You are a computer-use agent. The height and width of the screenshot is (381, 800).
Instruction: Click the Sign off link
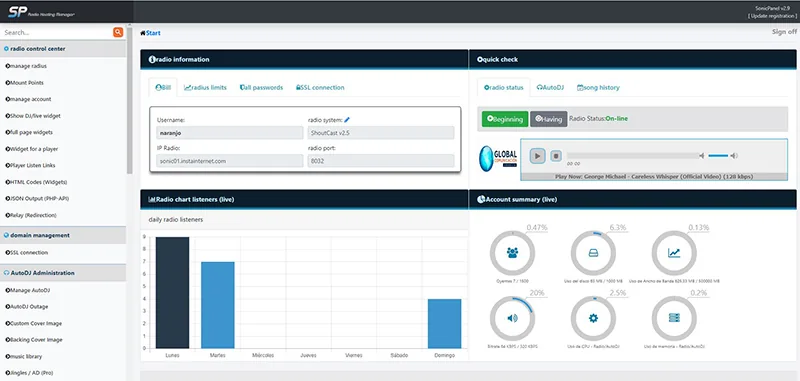pyautogui.click(x=784, y=32)
